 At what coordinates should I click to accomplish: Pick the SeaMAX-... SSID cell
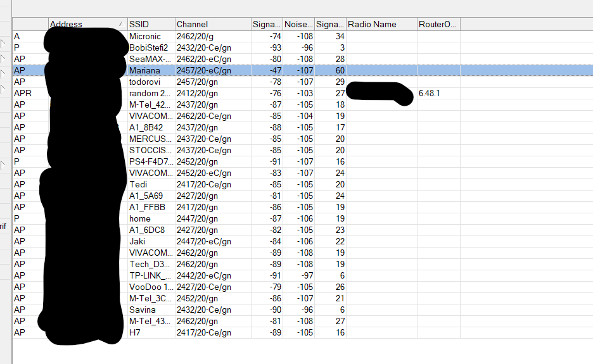pyautogui.click(x=151, y=59)
